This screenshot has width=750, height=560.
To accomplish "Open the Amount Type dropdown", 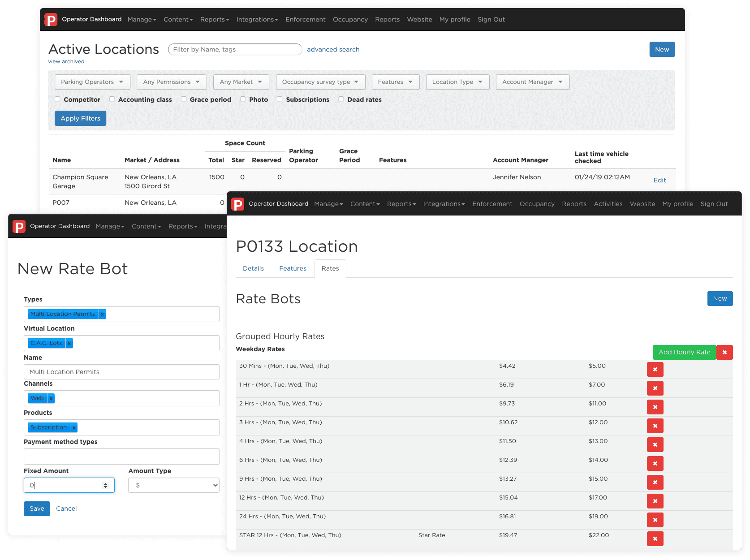I will 173,485.
